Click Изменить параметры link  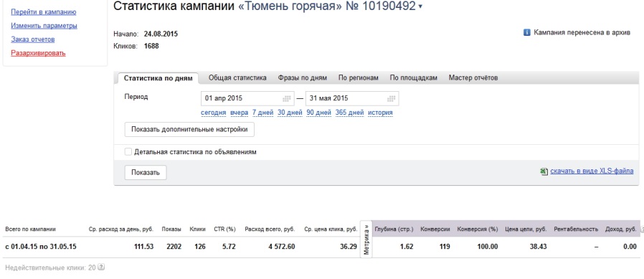44,26
